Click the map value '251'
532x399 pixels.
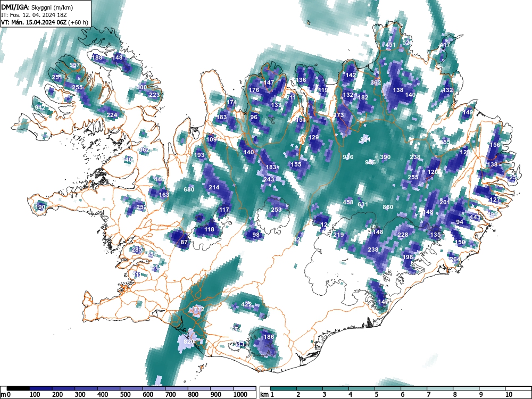[57, 77]
